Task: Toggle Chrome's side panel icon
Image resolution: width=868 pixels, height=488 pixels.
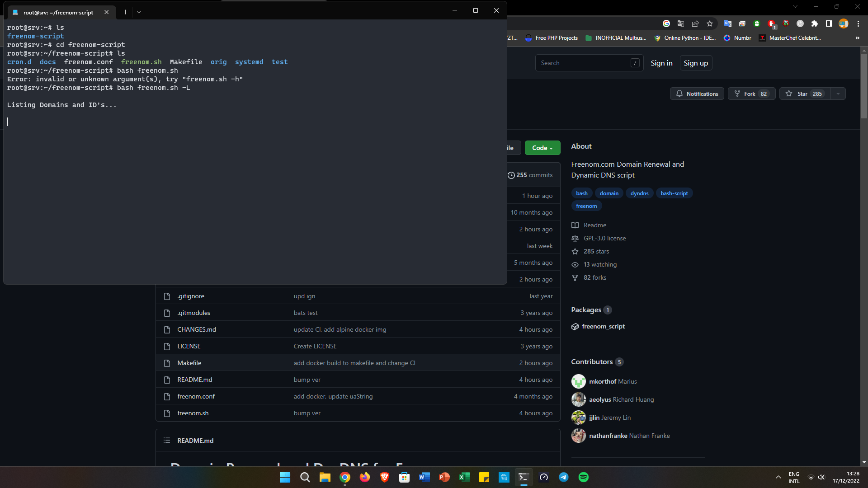Action: [x=830, y=23]
